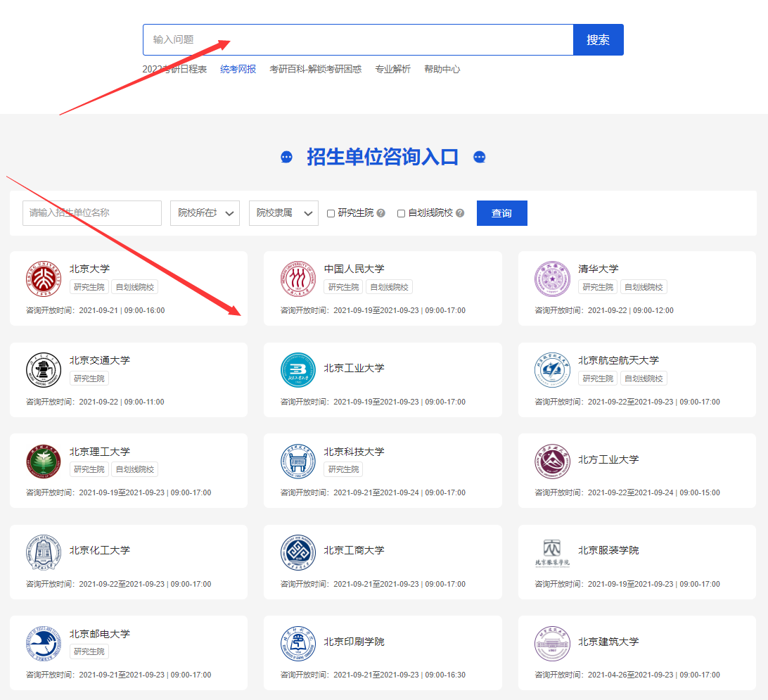Screen dimensions: 768x700
Task: Open the 帮助中心 link
Action: tap(442, 69)
